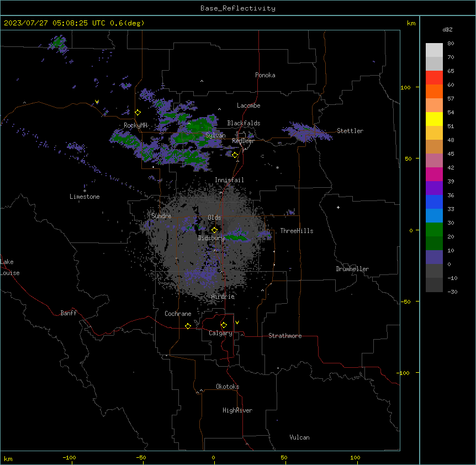This screenshot has width=476, height=465.
Task: Click the -50 tick label on the vertical axis
Action: [405, 302]
